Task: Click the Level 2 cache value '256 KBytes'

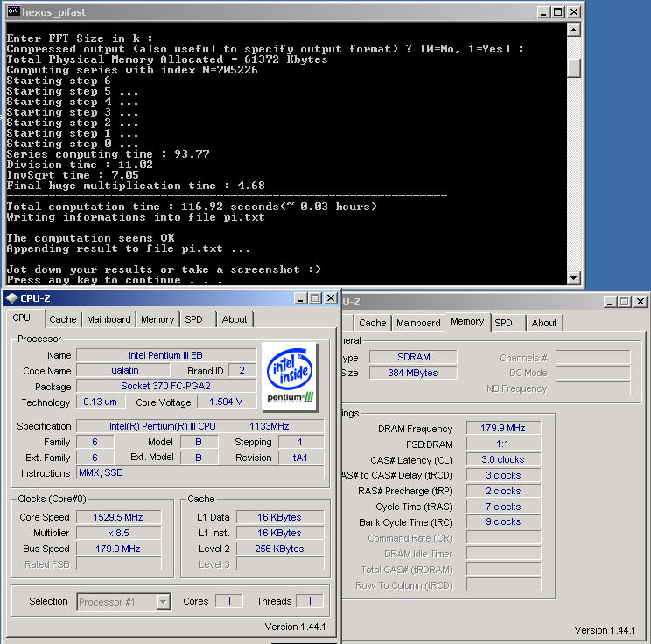Action: click(x=280, y=549)
